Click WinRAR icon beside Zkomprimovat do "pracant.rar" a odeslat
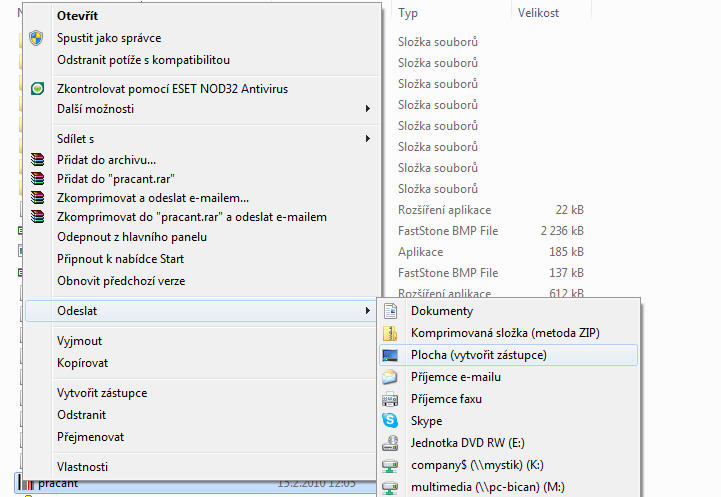 tap(38, 217)
